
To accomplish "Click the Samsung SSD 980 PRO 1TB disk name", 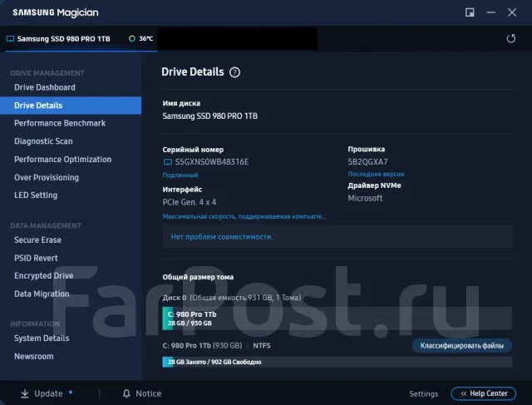I will tap(210, 116).
